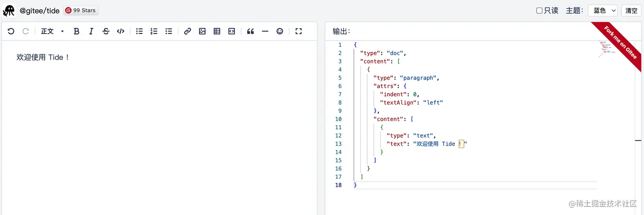Click the Tide jellyfish logo
Viewport: 644px width, 215px height.
pos(9,10)
